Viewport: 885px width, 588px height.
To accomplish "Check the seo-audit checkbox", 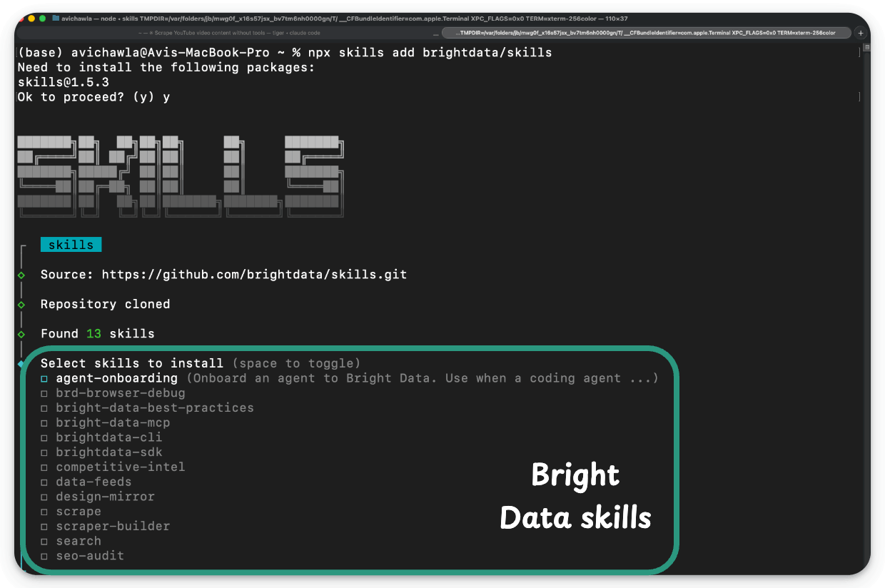I will [44, 556].
